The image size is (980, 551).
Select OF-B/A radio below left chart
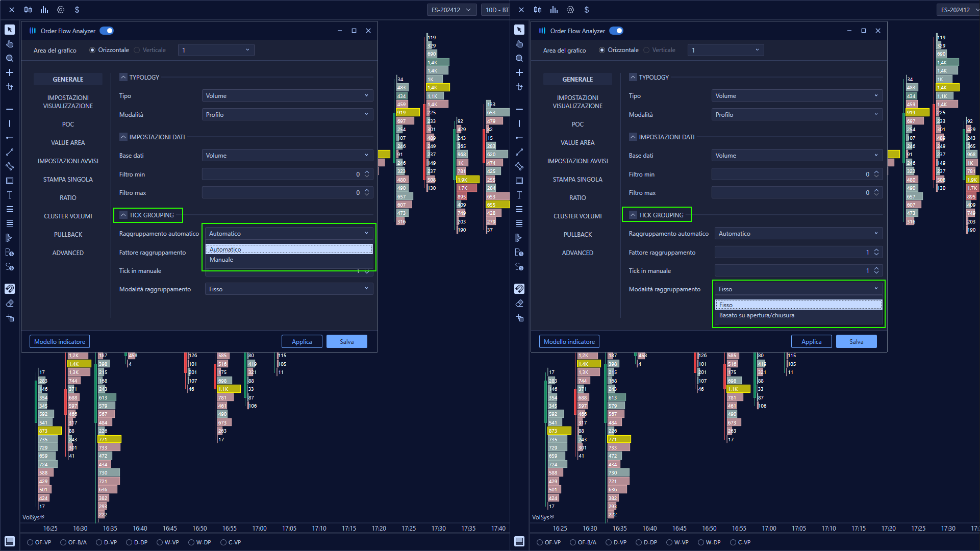[x=63, y=542]
